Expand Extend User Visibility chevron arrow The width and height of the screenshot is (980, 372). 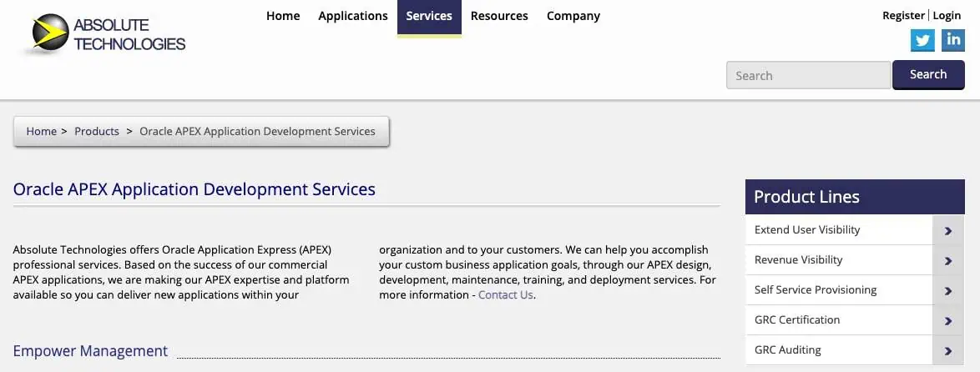coord(948,230)
